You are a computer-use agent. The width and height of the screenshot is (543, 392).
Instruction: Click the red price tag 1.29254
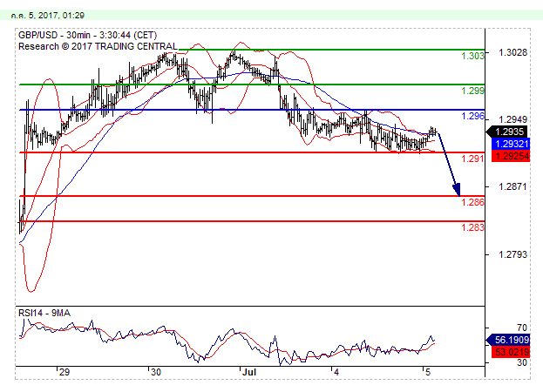511,156
